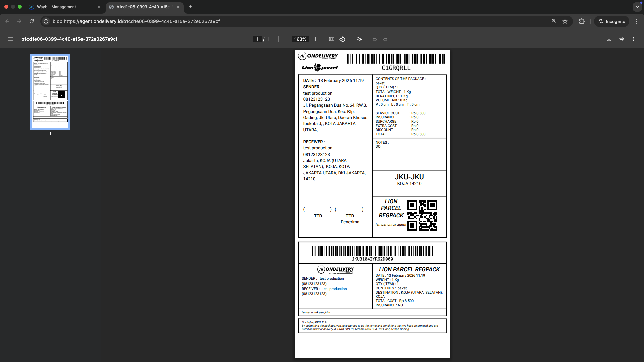Toggle the PDF sidebar menu icon
The width and height of the screenshot is (644, 362).
point(11,39)
